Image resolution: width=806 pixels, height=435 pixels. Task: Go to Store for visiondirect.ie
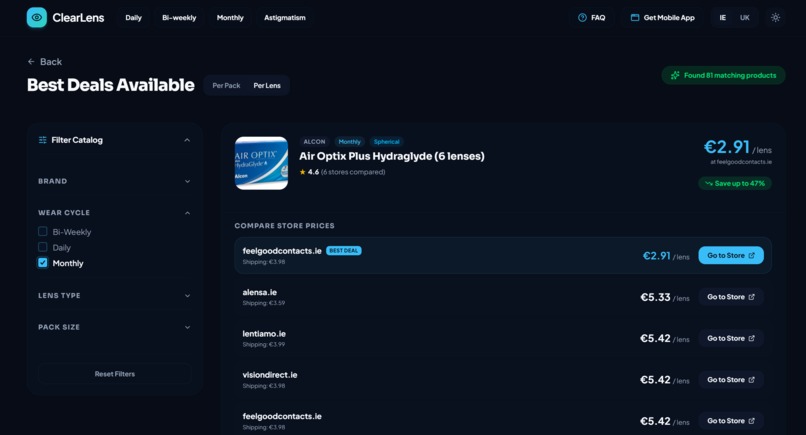pyautogui.click(x=730, y=379)
